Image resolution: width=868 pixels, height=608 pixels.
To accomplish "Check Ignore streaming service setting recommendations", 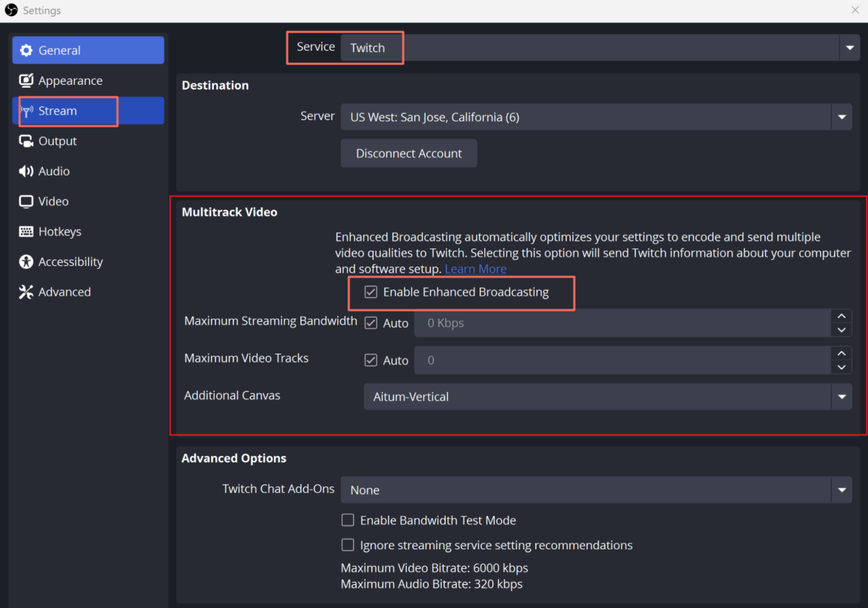I will (x=347, y=545).
